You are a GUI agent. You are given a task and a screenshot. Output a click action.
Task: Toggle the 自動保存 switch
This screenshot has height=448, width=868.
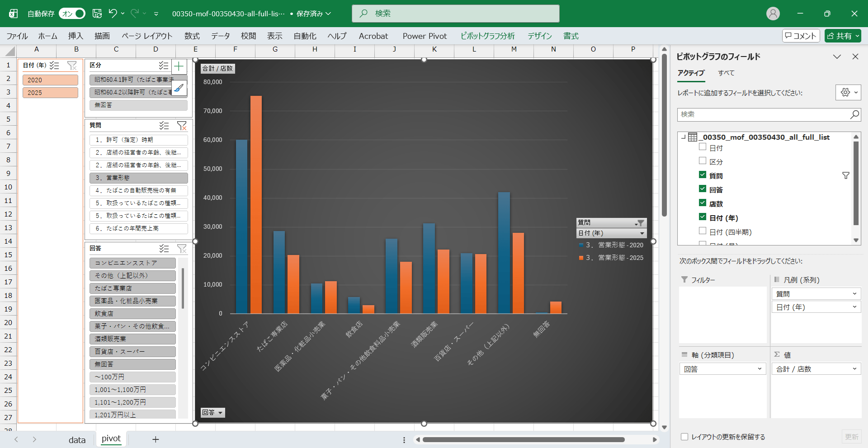coord(72,14)
